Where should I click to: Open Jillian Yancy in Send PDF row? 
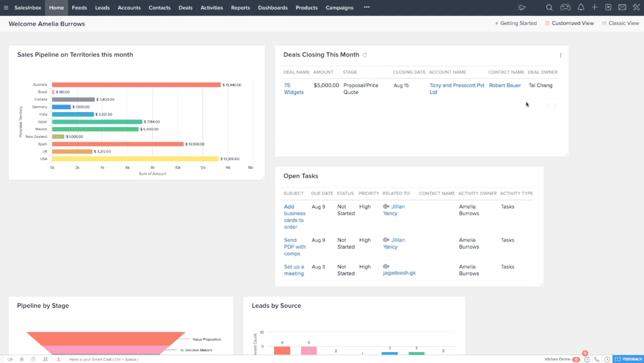(x=394, y=244)
